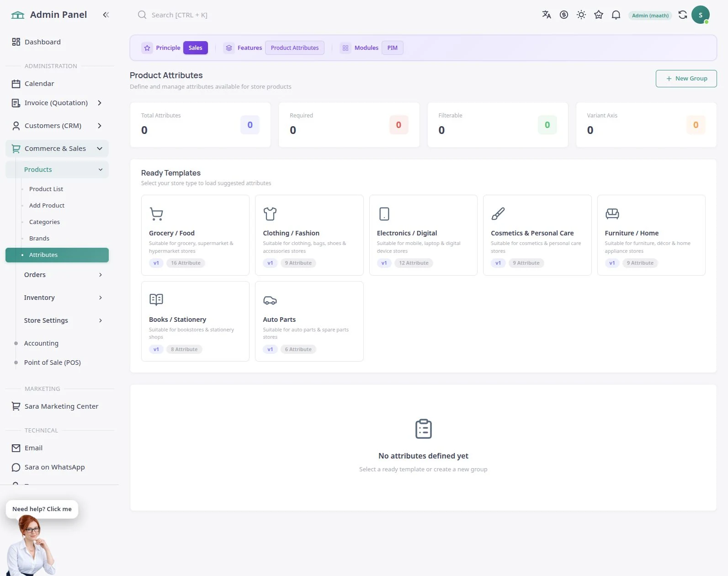Viewport: 728px width, 576px height.
Task: Click the Need help assistant bubble
Action: coord(42,509)
